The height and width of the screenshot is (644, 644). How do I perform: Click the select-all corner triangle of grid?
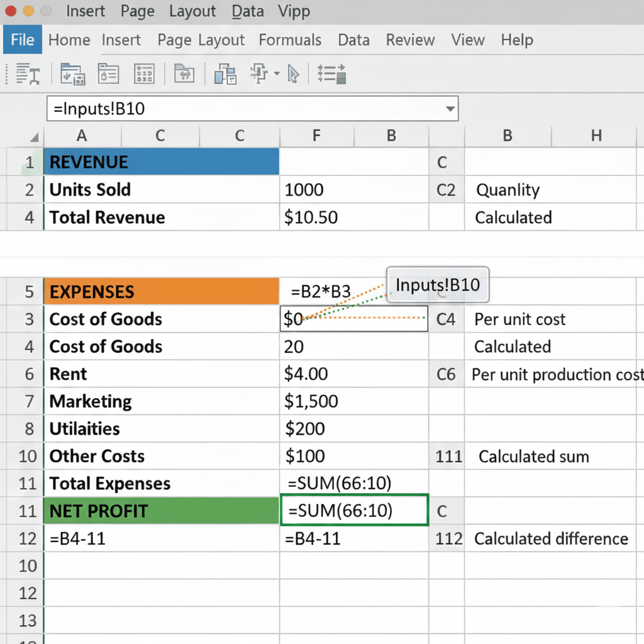[x=34, y=137]
